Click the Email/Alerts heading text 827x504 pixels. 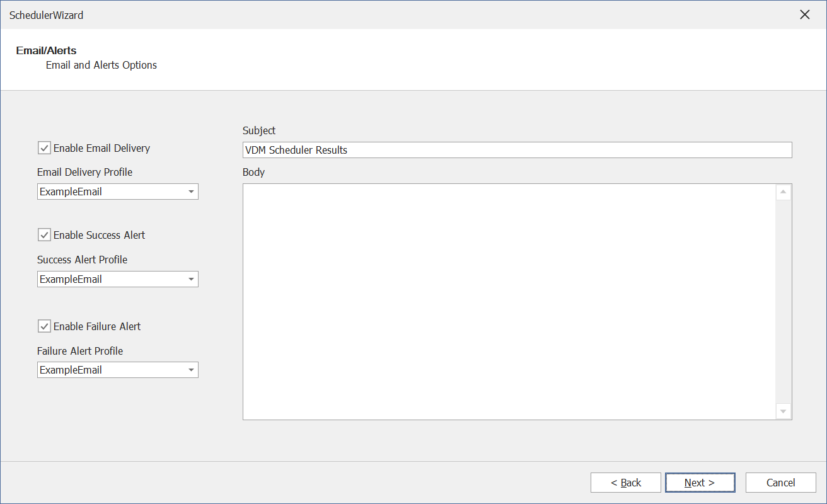[x=47, y=50]
